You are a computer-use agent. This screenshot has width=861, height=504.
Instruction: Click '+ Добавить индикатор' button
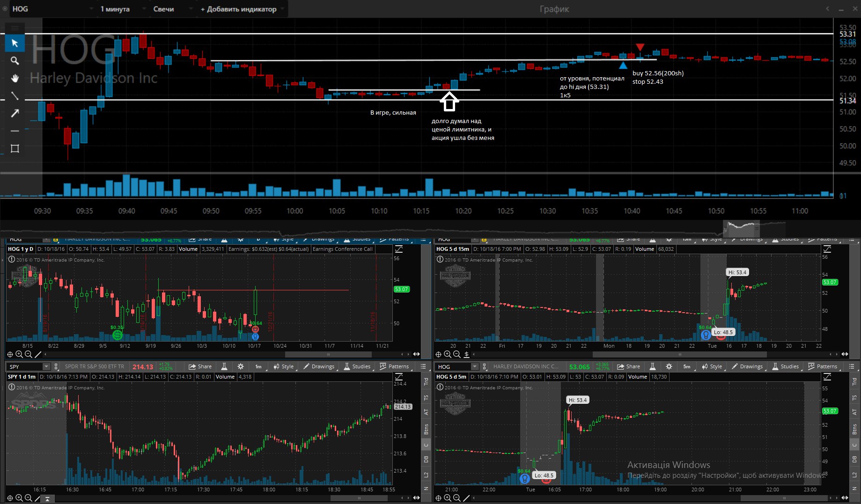[x=242, y=9]
